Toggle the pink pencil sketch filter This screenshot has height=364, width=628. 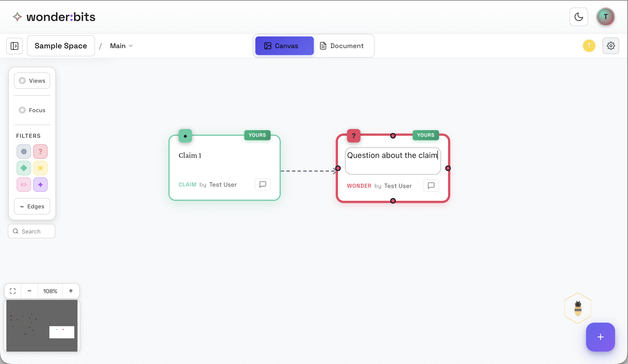[24, 185]
